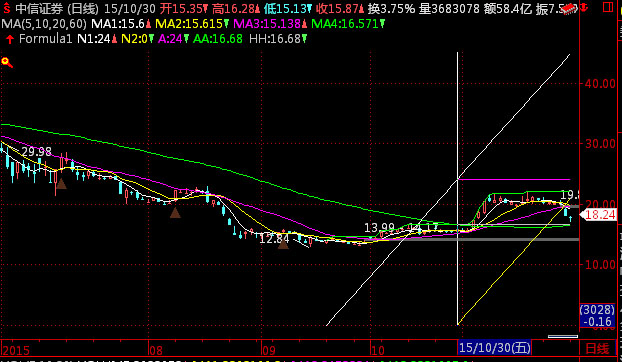Click the red anchor icon
Image resolution: width=622 pixels, height=362 pixels.
[584, 6]
